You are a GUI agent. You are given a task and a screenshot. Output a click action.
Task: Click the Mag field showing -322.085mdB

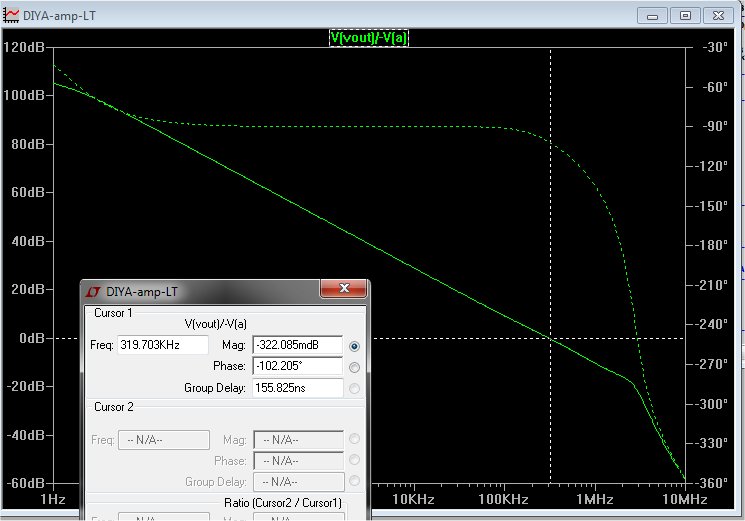[297, 345]
